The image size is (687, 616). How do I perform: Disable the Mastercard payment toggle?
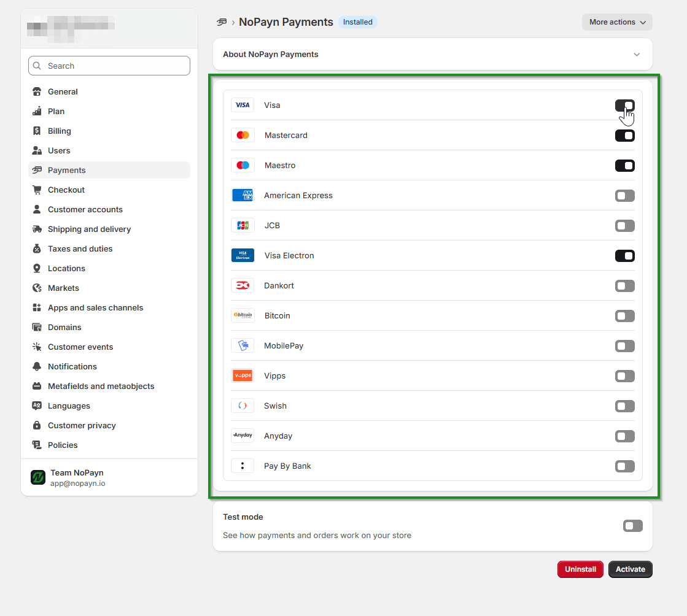coord(625,135)
